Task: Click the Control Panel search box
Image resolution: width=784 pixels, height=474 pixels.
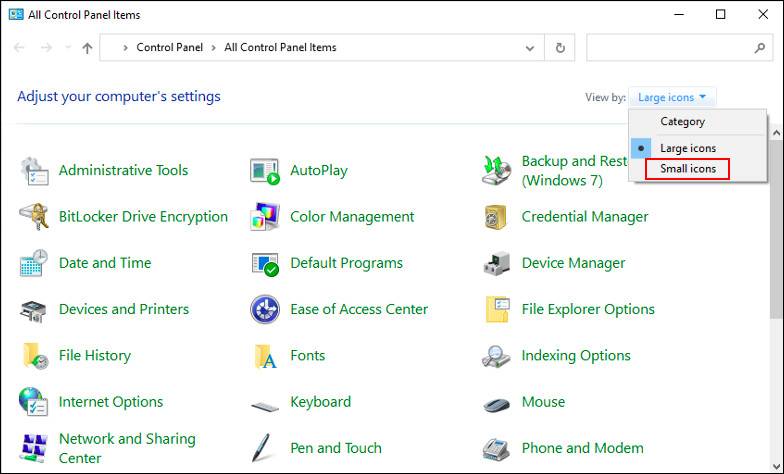Action: (680, 48)
